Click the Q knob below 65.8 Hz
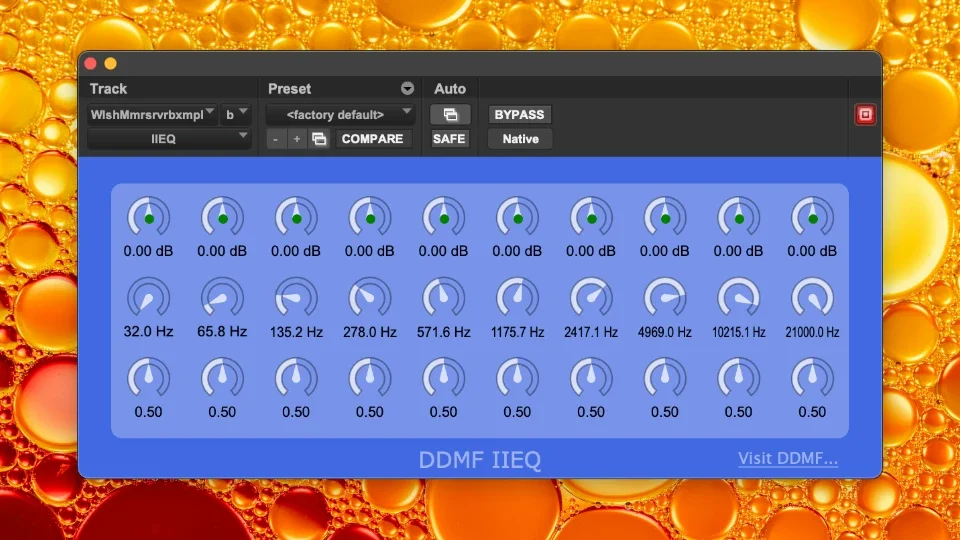Viewport: 960px width, 540px height. pyautogui.click(x=222, y=378)
